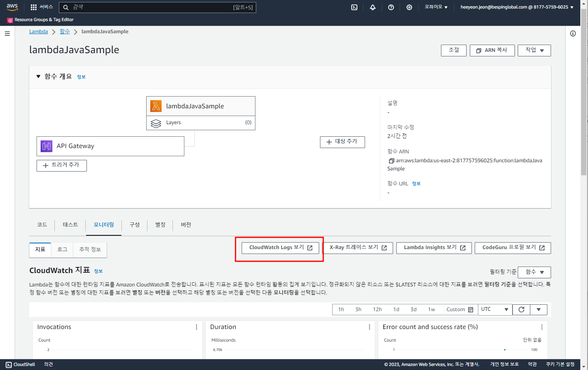Open the UTC timezone dropdown
588x370 pixels.
[495, 310]
